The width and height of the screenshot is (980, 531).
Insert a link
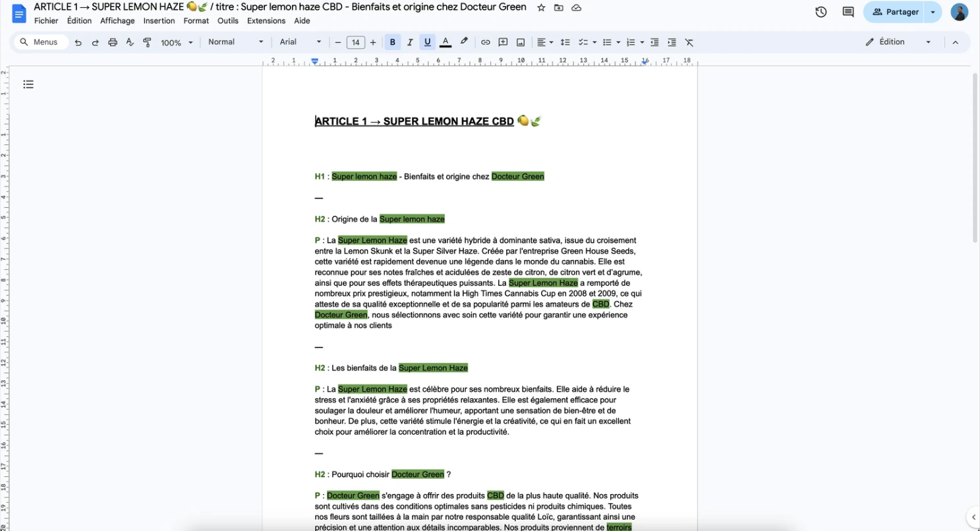coord(485,42)
